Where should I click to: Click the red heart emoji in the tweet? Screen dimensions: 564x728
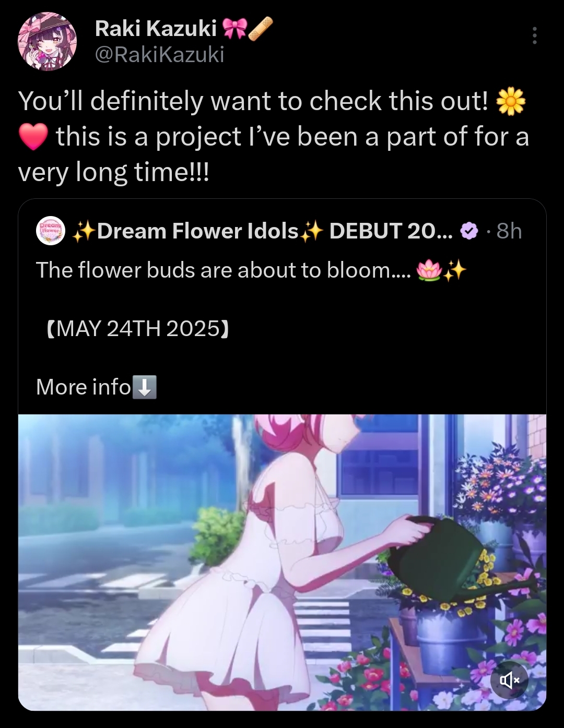pos(33,137)
